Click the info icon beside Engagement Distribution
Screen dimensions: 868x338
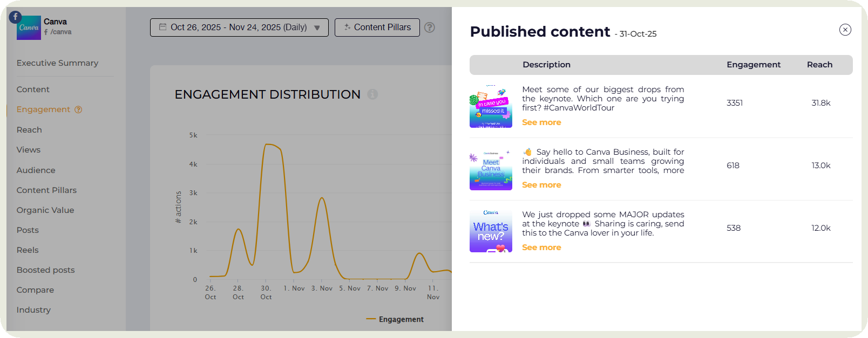tap(372, 94)
